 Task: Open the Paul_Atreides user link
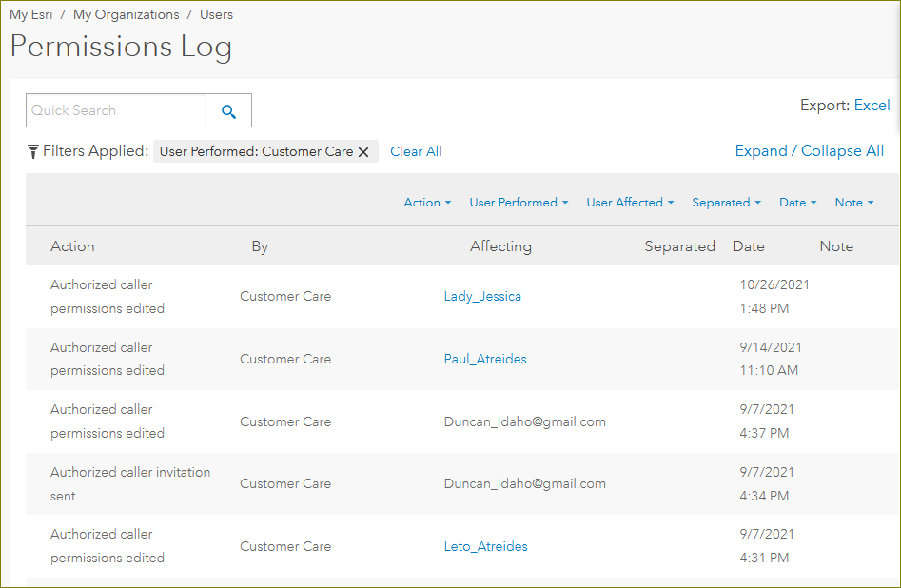pyautogui.click(x=485, y=359)
